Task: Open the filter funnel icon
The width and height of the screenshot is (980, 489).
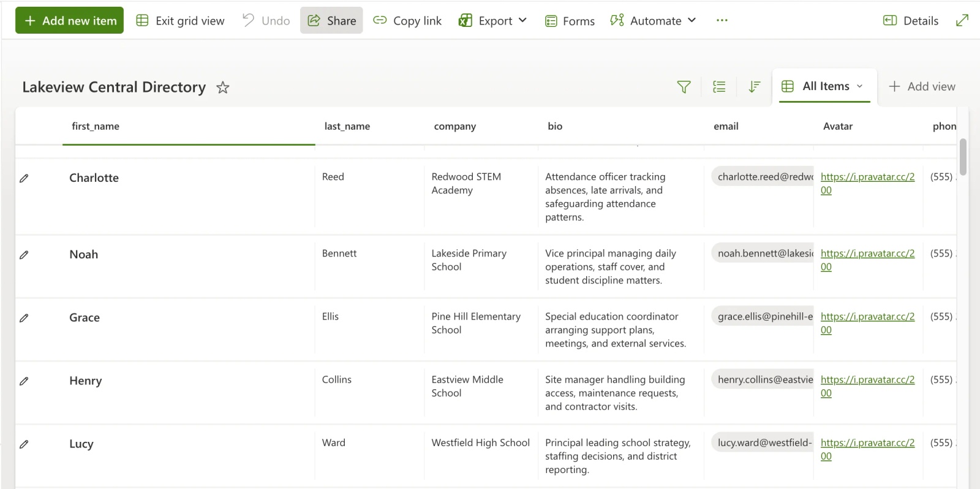Action: pyautogui.click(x=684, y=87)
